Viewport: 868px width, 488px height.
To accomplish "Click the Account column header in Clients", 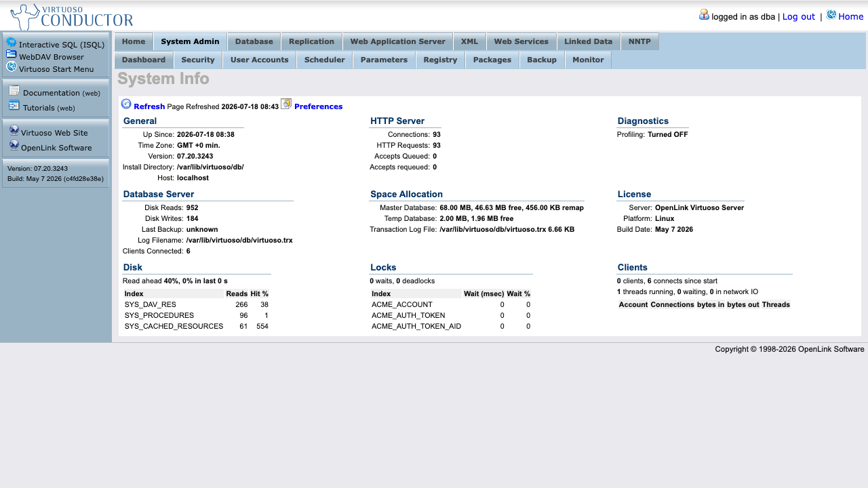I will click(633, 305).
